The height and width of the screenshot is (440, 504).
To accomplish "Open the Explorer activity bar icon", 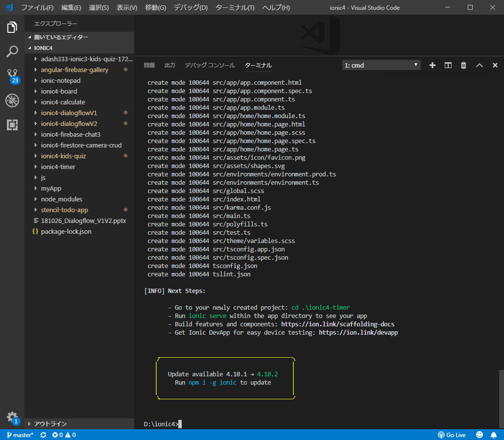I will [12, 27].
